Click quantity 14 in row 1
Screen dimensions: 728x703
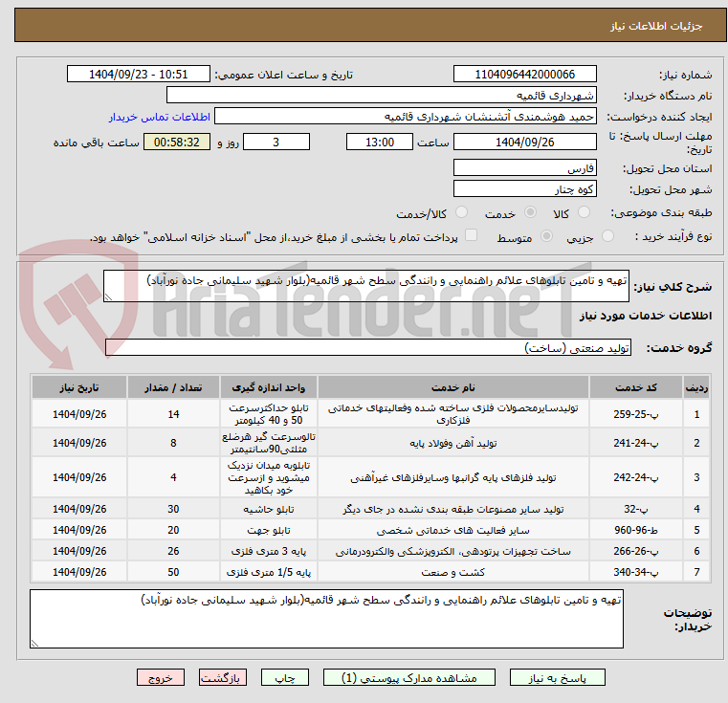[x=173, y=414]
